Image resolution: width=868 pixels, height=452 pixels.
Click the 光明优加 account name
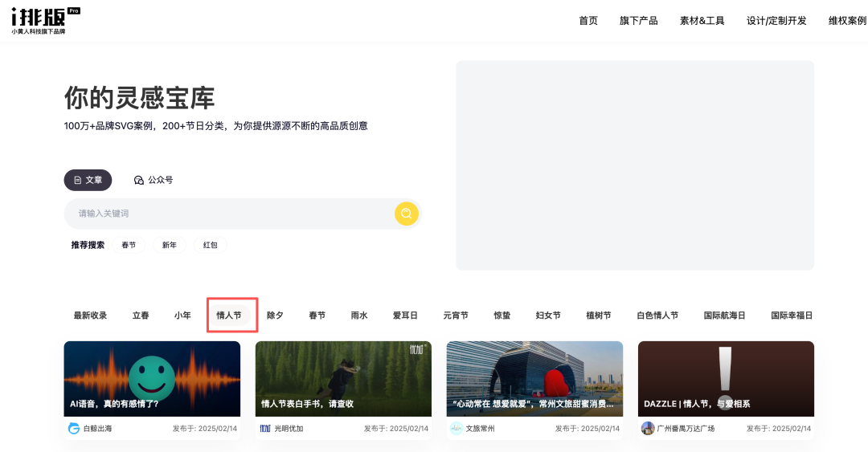coord(289,428)
